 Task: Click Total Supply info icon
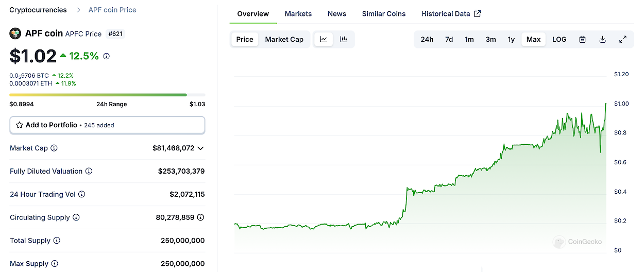click(57, 241)
